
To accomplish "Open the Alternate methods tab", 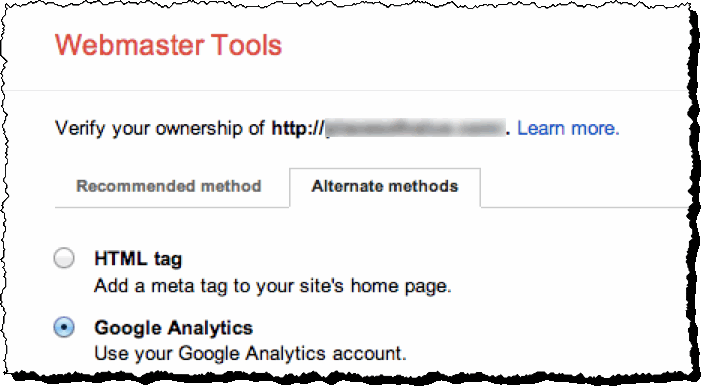I will point(385,187).
